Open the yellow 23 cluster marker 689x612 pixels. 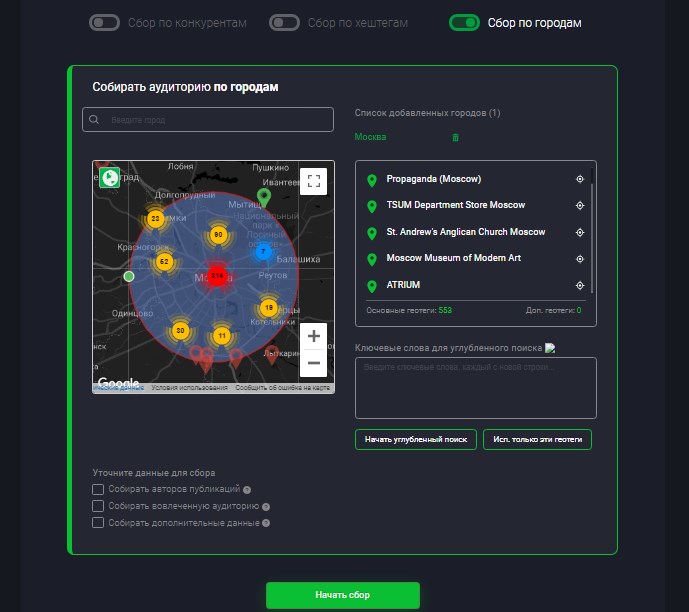coord(155,218)
